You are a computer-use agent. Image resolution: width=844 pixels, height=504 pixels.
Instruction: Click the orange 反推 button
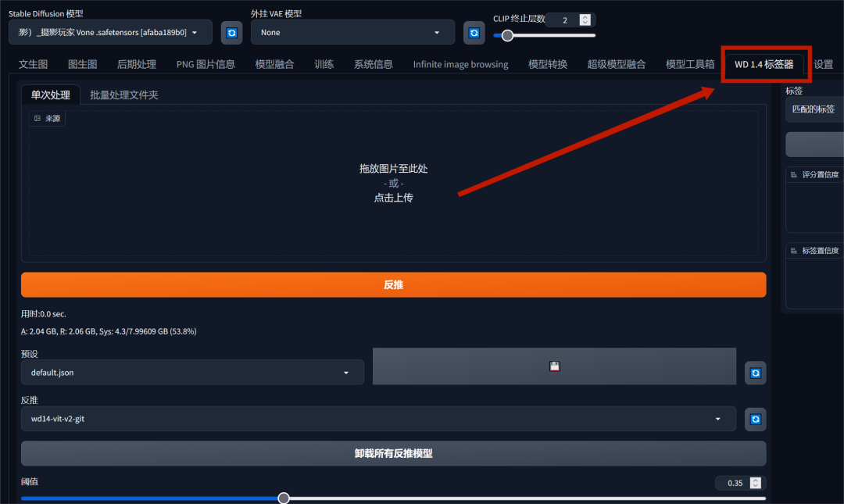tap(393, 284)
